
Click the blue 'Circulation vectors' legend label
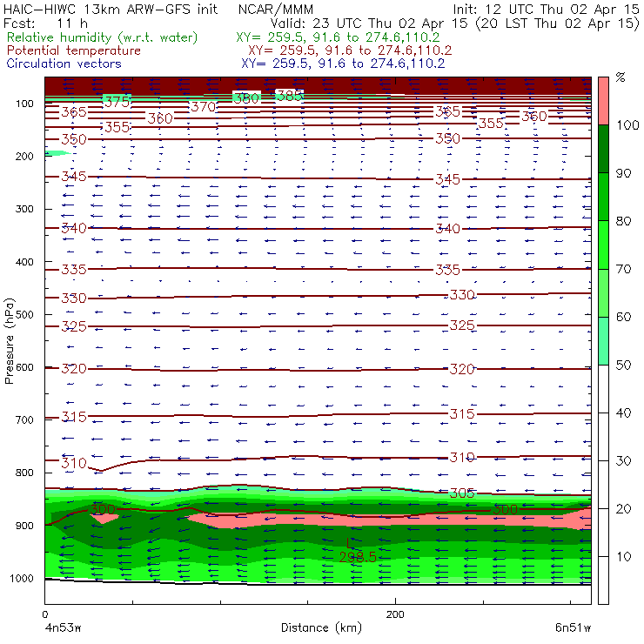[x=64, y=64]
